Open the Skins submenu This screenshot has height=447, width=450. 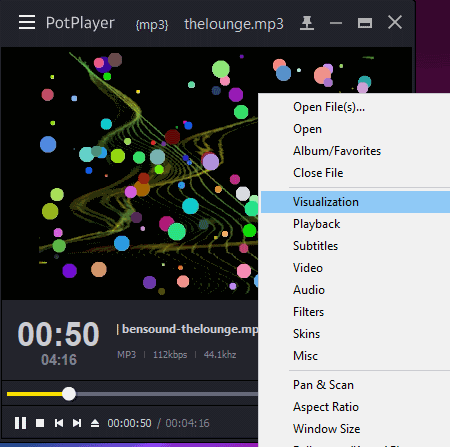pyautogui.click(x=355, y=334)
